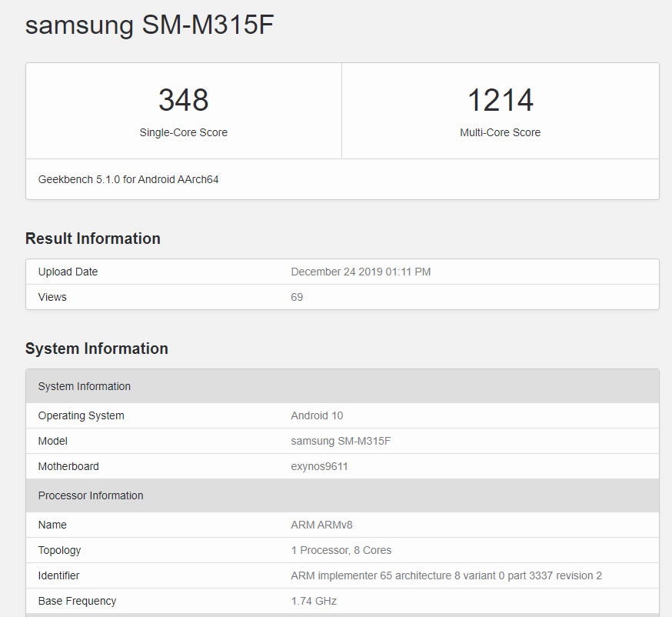This screenshot has height=617, width=672.
Task: Select the Android 10 value
Action: pos(317,415)
